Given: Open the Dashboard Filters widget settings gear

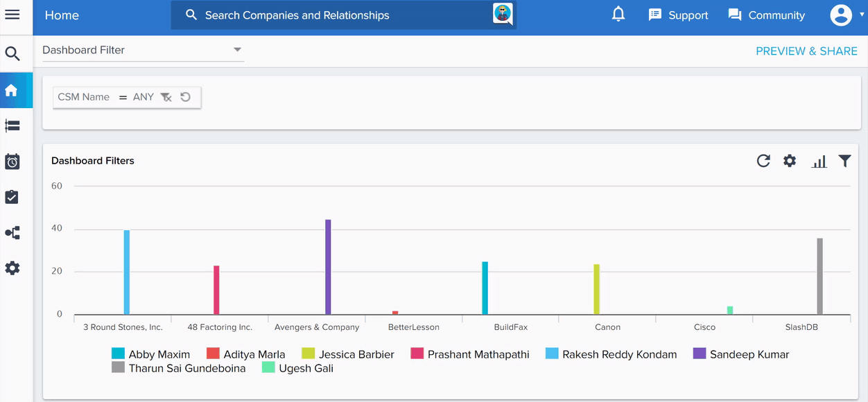Looking at the screenshot, I should coord(790,161).
